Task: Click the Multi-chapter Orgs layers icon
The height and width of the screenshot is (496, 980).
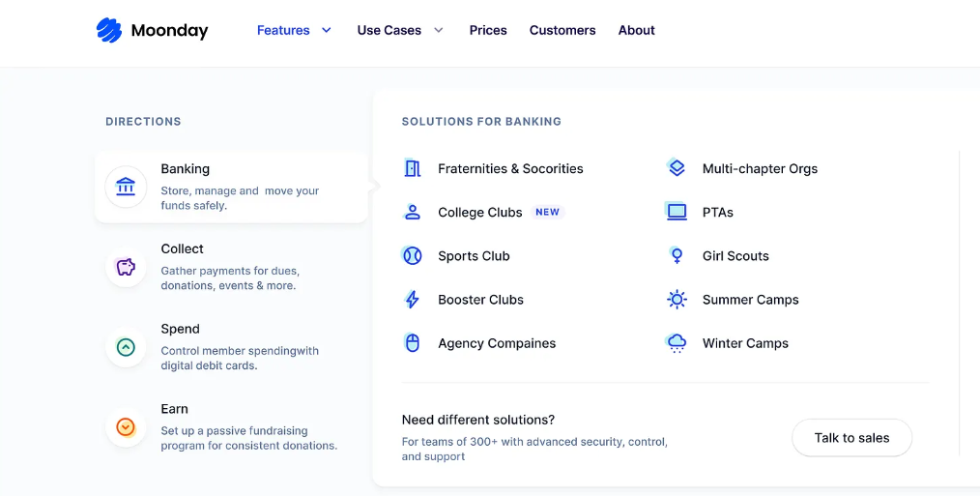Action: pos(677,168)
